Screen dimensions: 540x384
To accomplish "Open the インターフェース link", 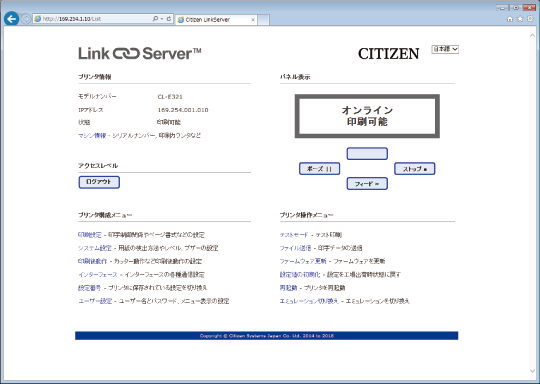I will [x=98, y=274].
